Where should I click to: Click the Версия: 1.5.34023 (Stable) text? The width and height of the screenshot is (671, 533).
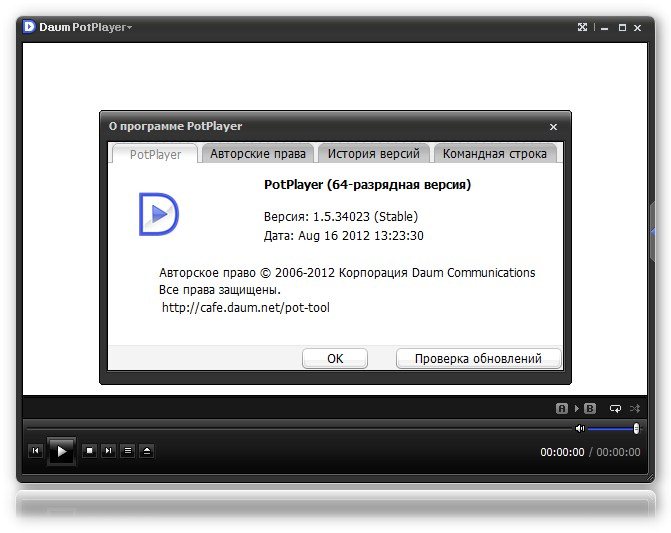(x=341, y=216)
